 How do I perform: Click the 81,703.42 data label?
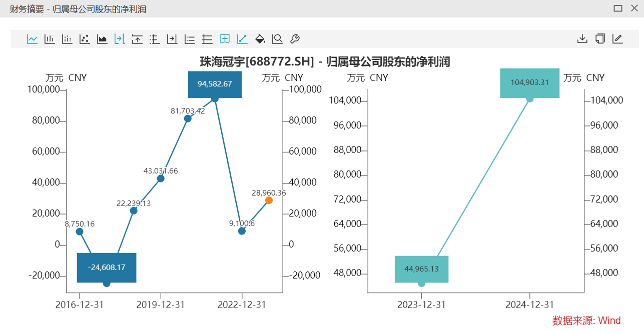[x=188, y=111]
